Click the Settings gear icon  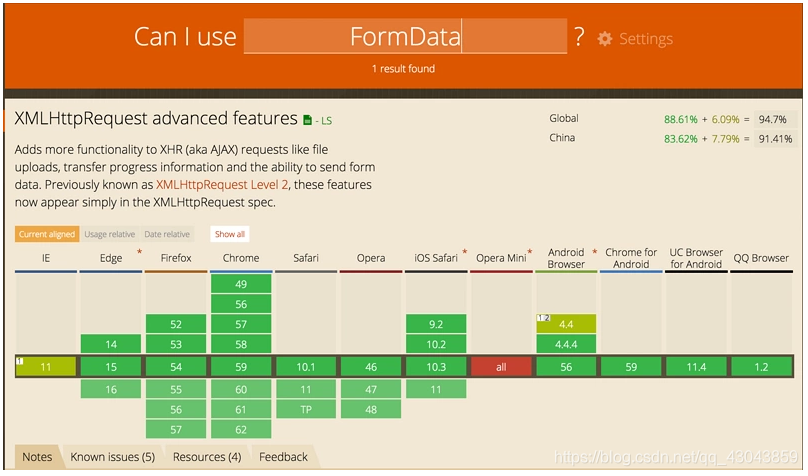point(605,39)
